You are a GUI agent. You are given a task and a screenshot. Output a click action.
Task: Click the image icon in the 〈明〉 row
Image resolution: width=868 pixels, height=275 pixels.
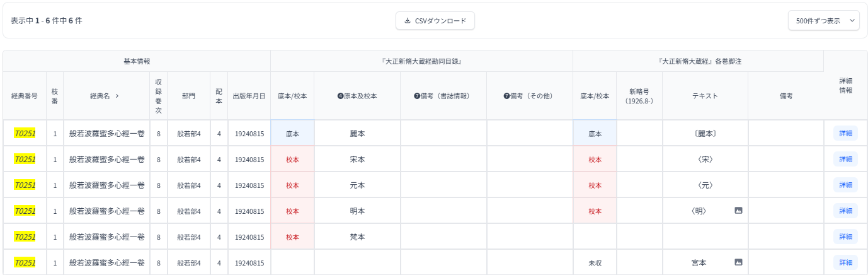pyautogui.click(x=738, y=211)
